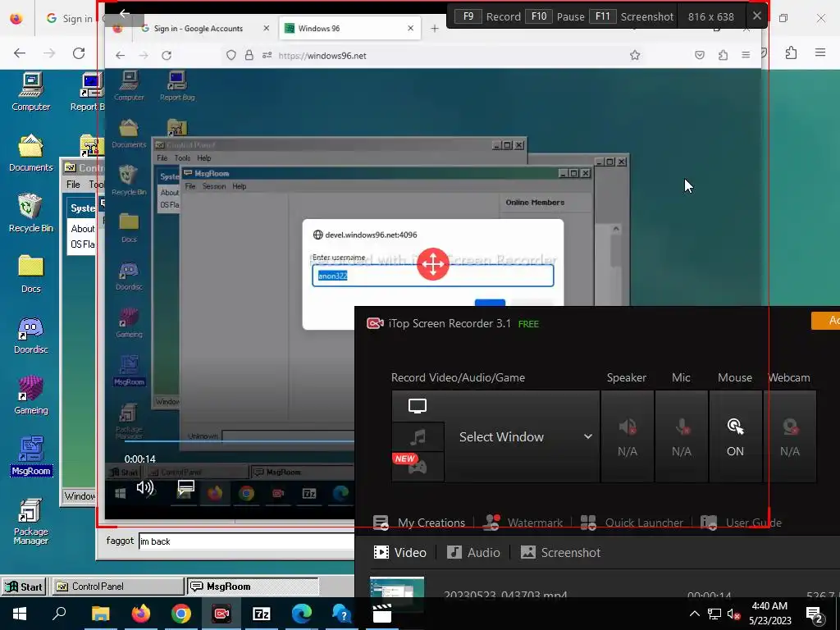Toggle the Mic recording option
The width and height of the screenshot is (840, 630).
(682, 436)
